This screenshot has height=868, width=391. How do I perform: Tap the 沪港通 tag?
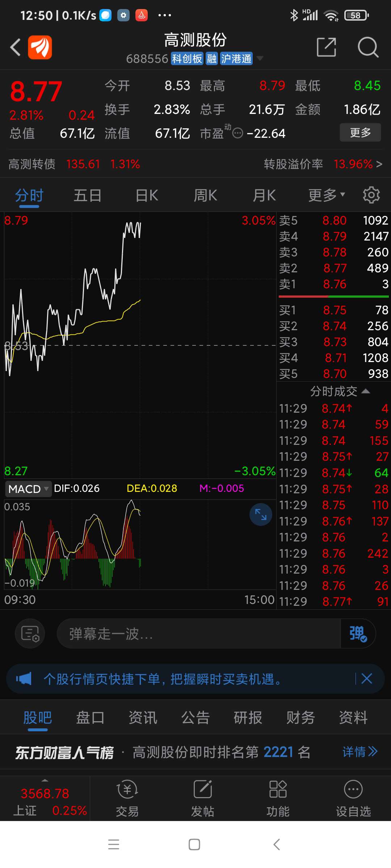[x=236, y=59]
